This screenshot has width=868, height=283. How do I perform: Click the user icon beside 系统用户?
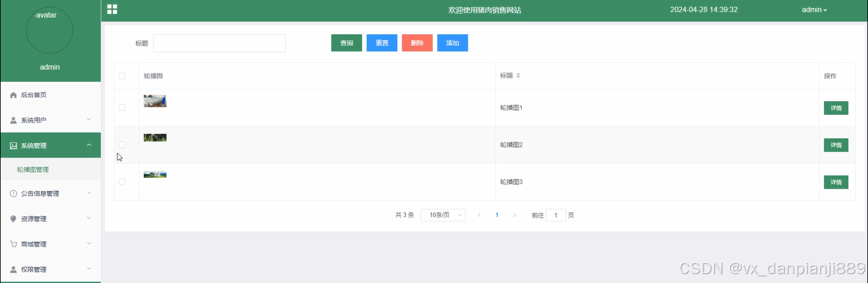click(13, 121)
